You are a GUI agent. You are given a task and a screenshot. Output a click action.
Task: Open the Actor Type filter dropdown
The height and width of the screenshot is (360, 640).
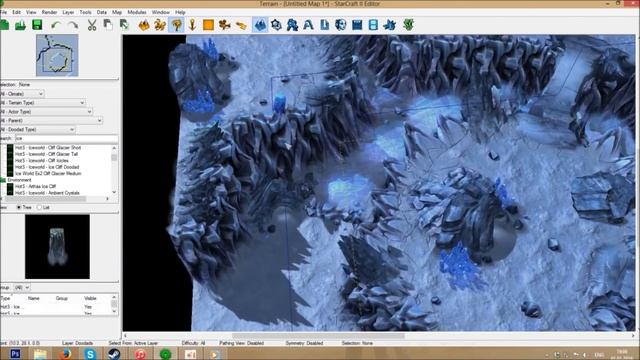coord(46,112)
